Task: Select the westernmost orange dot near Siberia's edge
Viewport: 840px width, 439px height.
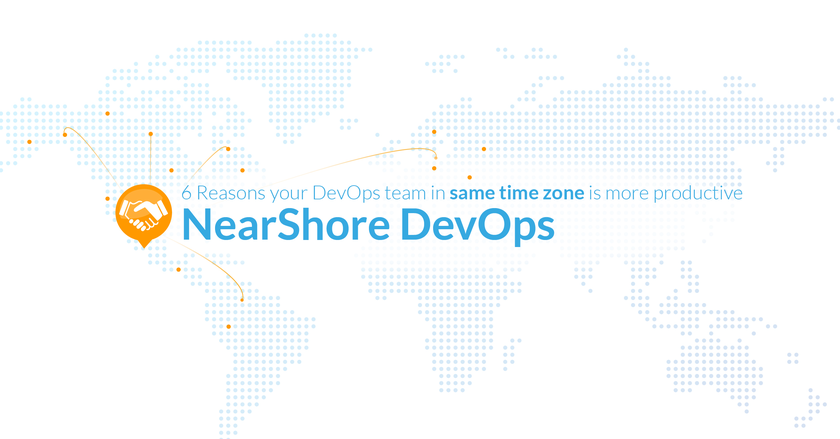Action: [x=29, y=142]
